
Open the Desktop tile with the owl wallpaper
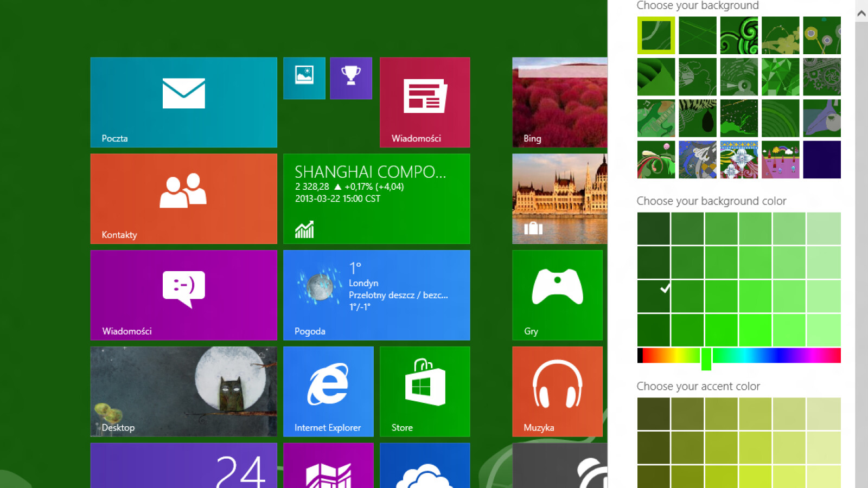(183, 391)
